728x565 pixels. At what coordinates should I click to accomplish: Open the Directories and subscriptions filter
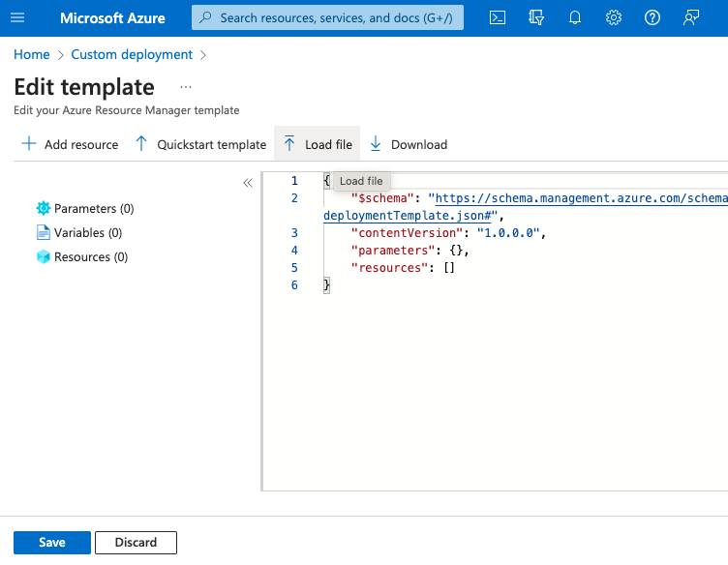pos(537,17)
